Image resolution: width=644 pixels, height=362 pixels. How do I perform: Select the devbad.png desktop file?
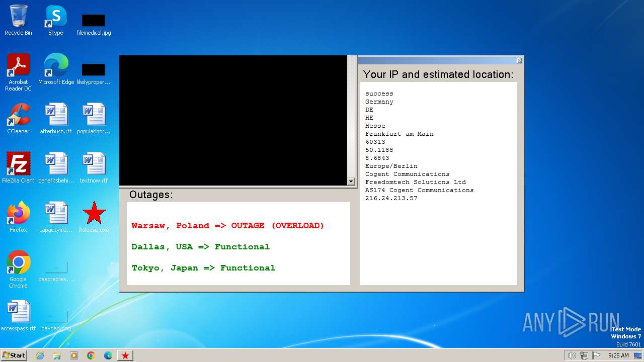pos(56,321)
